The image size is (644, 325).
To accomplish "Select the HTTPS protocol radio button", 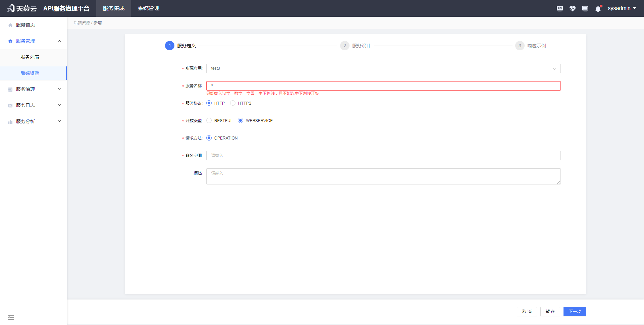I will pyautogui.click(x=233, y=103).
